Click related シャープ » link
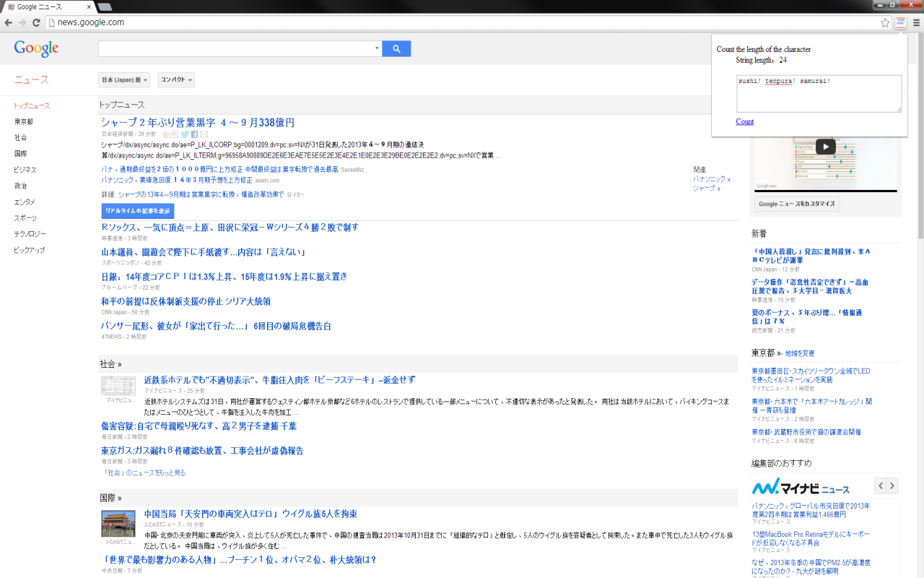Viewport: 924px width, 578px height. coord(707,188)
